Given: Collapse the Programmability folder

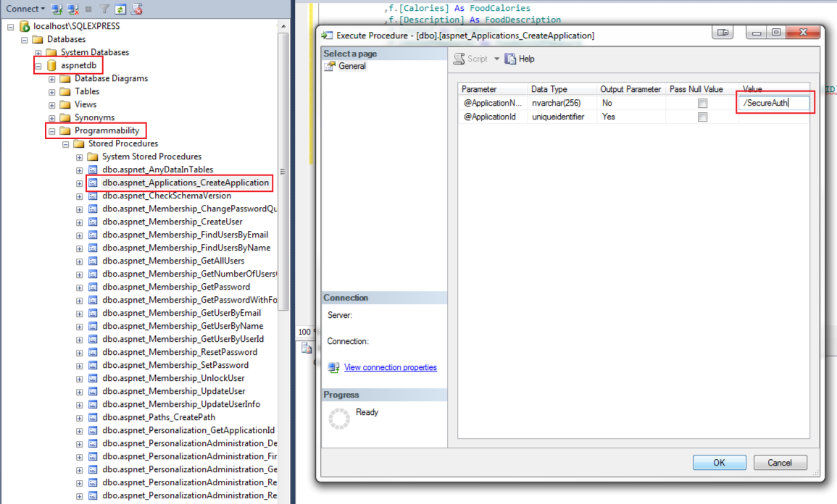Looking at the screenshot, I should pyautogui.click(x=52, y=131).
